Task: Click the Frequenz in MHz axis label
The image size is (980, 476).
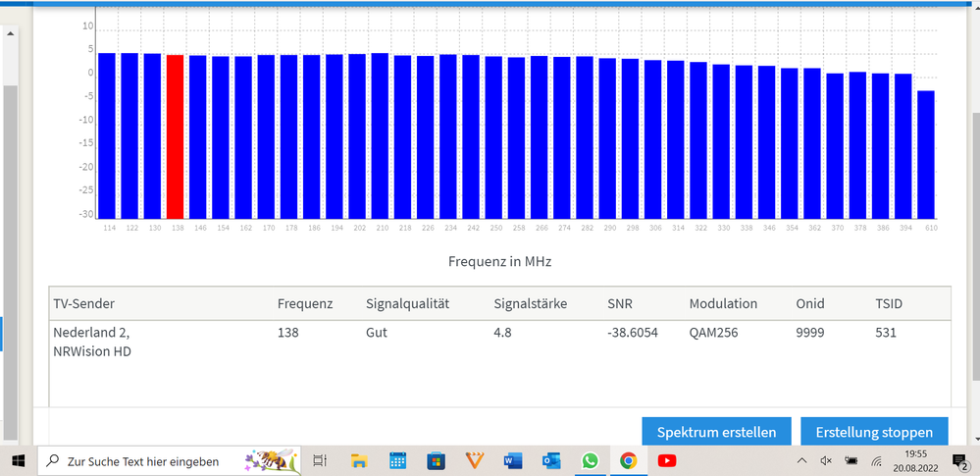Action: pos(500,261)
